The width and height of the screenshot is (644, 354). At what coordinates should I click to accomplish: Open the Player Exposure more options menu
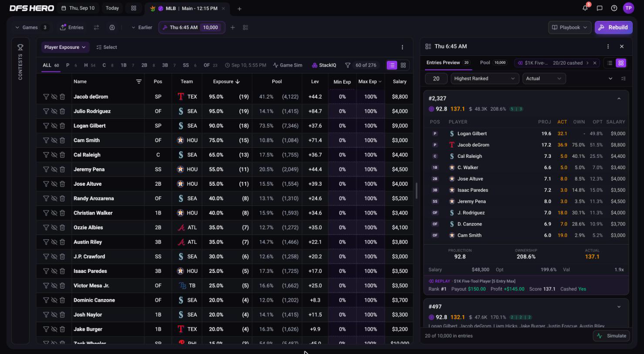[402, 47]
